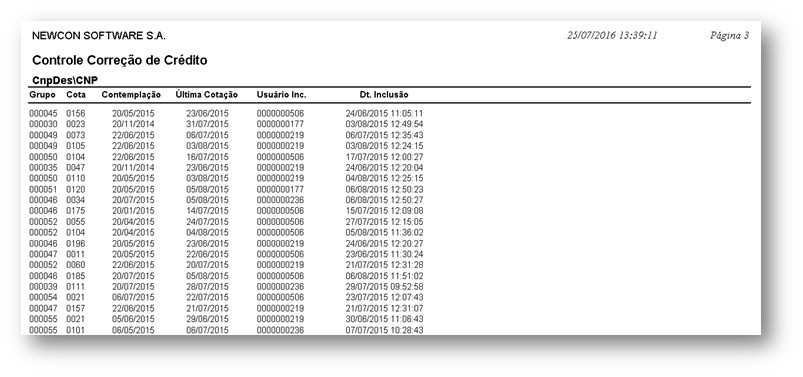Screen dimensions: 803x377
Task: Click última cotação date 14/07/2015
Action: [x=207, y=211]
